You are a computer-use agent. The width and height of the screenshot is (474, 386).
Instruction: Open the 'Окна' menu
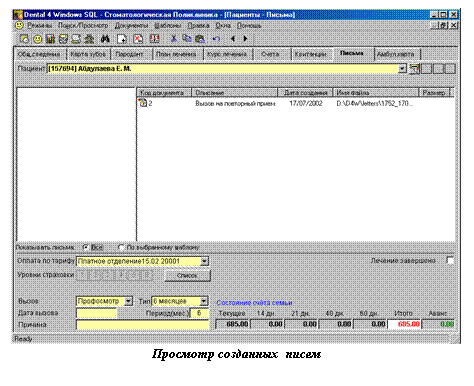click(x=223, y=25)
